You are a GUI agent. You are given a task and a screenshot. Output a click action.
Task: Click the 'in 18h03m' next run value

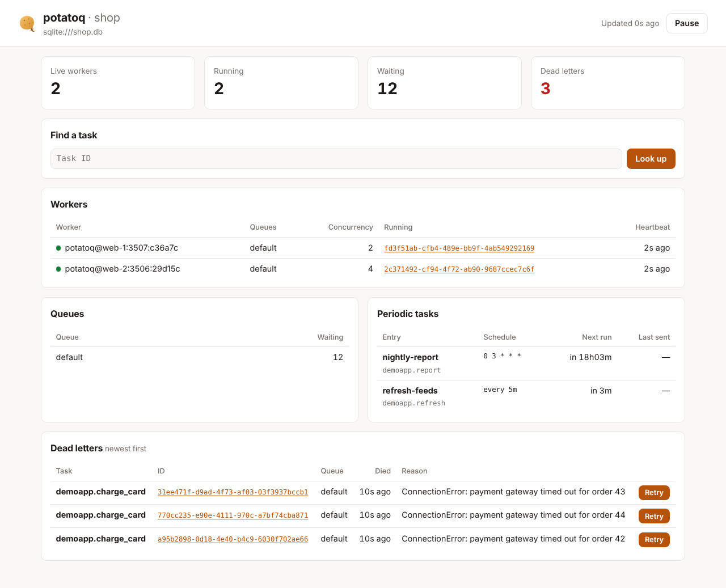590,357
